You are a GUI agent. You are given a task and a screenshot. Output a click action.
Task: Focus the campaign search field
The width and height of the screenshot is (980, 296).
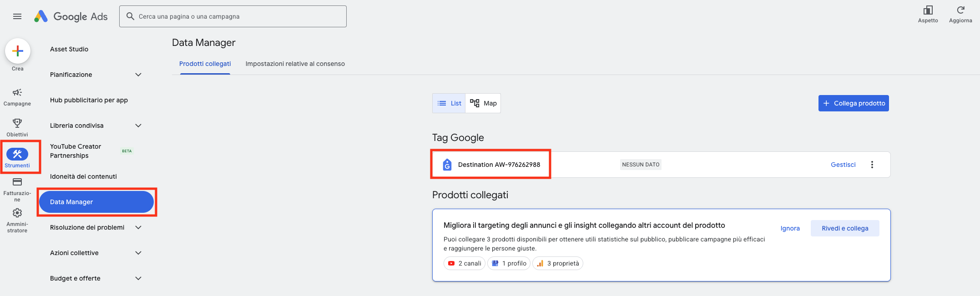233,16
